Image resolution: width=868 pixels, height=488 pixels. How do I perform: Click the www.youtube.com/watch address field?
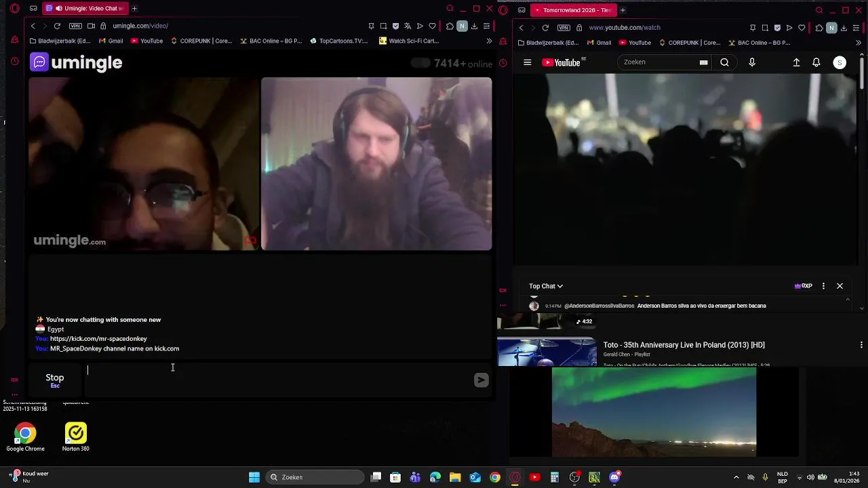click(x=625, y=28)
